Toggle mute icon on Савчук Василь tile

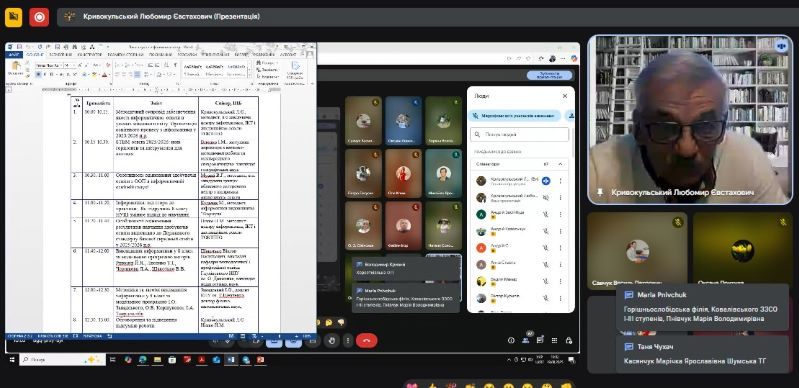click(677, 222)
